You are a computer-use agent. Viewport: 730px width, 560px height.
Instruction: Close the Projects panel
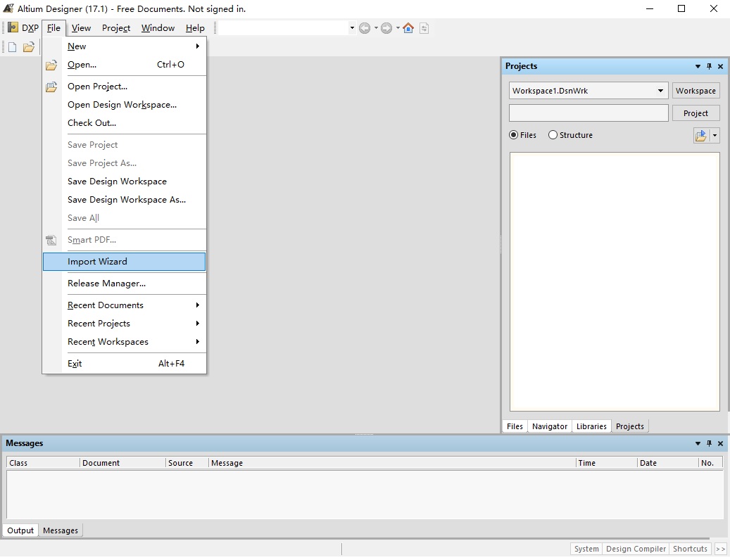tap(720, 67)
